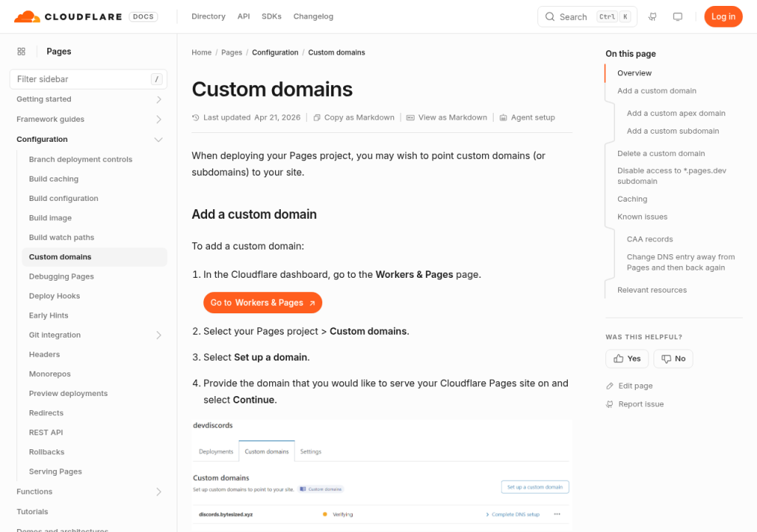Click the dashboard screenshot image
The image size is (757, 532).
pyautogui.click(x=382, y=476)
